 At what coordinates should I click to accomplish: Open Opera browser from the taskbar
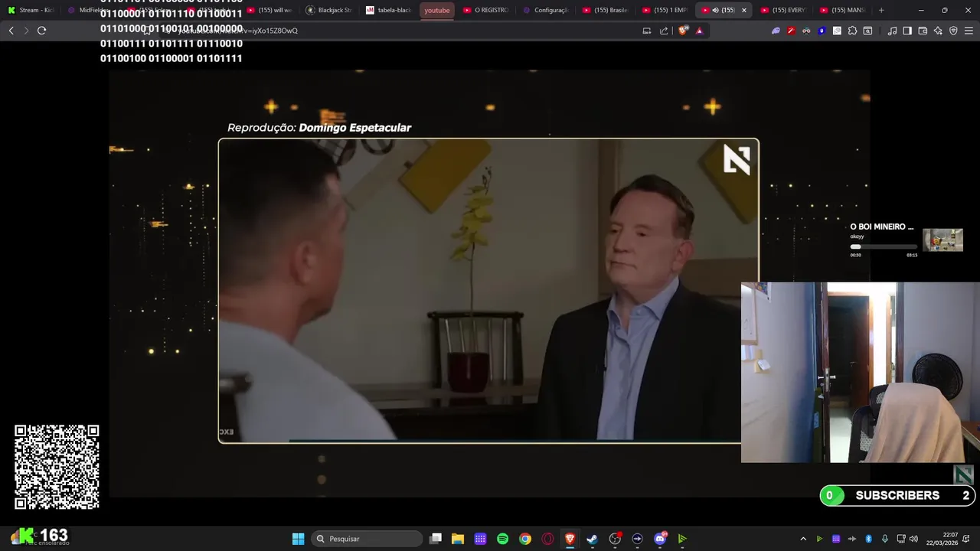pyautogui.click(x=547, y=539)
